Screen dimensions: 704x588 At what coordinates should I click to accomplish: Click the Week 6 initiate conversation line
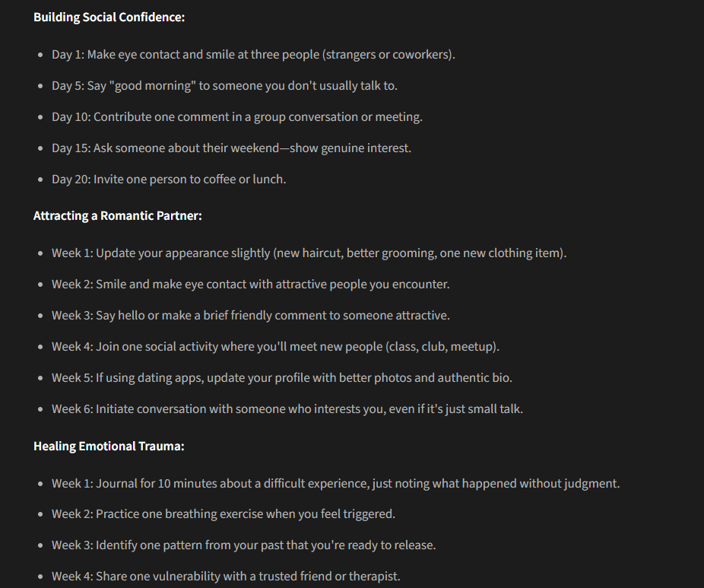(x=287, y=409)
